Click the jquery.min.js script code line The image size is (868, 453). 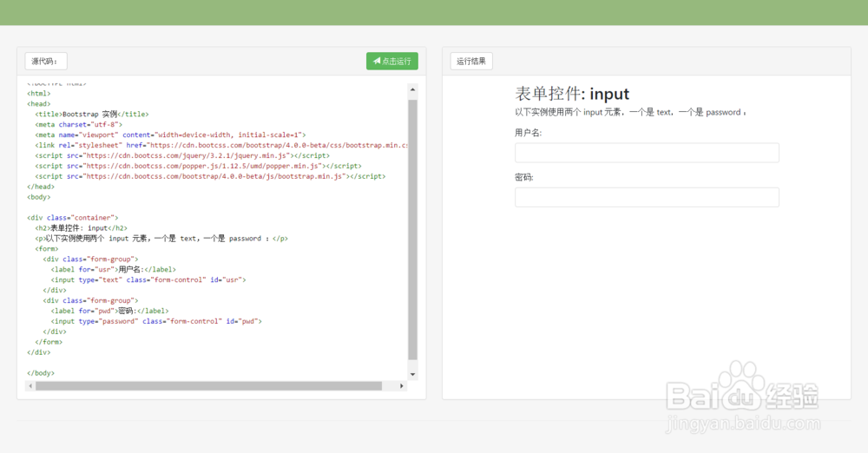(182, 155)
